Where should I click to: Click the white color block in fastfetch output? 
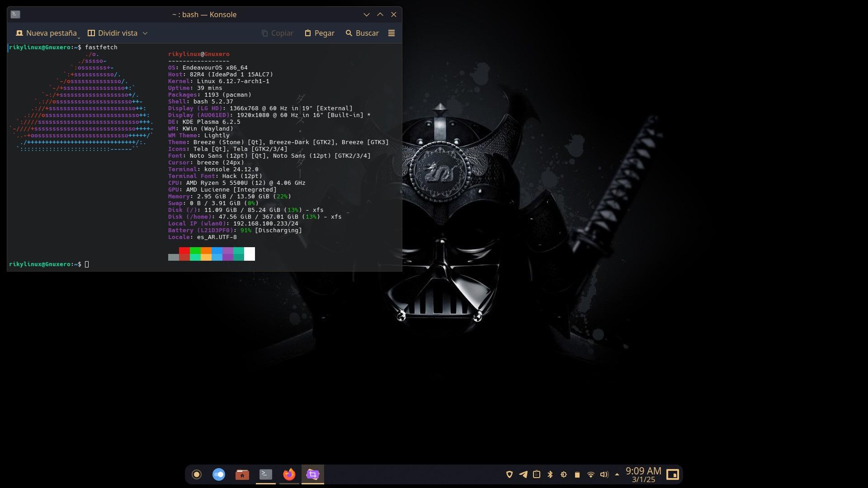coord(250,254)
